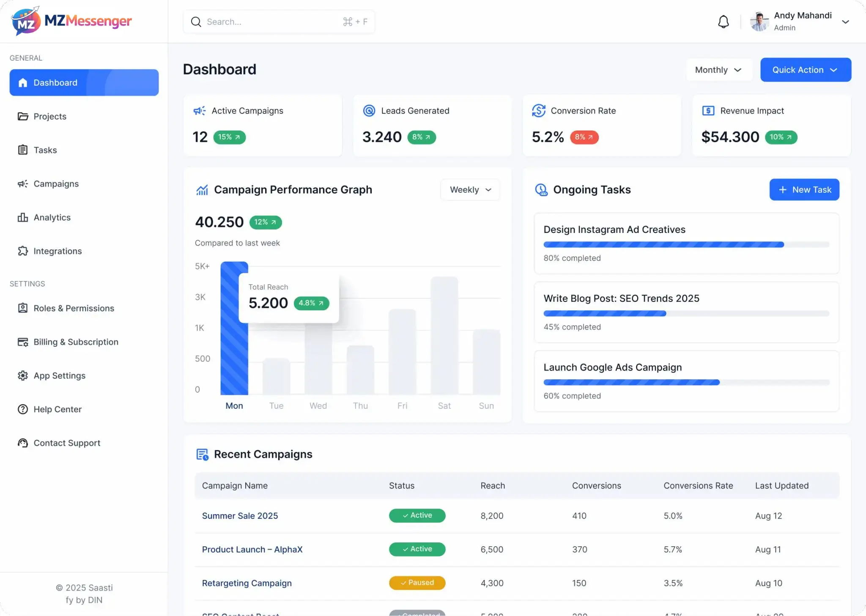Click the Integrations icon in sidebar
The image size is (866, 616).
(x=24, y=251)
